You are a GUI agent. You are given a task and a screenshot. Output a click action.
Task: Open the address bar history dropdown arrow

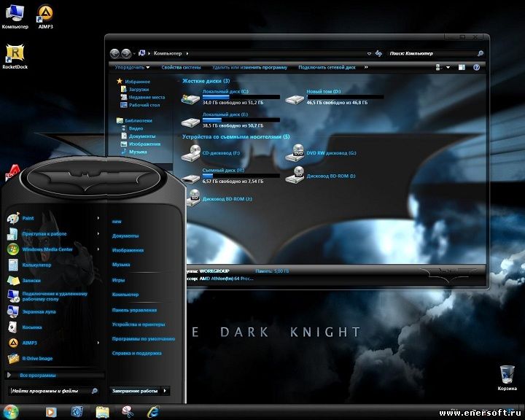pos(369,53)
